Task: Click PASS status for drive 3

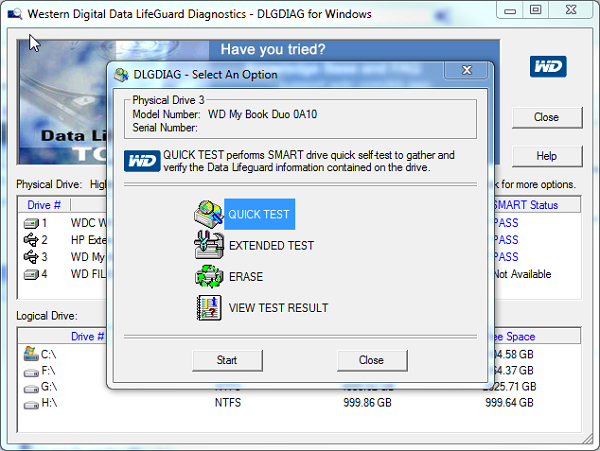Action: pos(506,257)
